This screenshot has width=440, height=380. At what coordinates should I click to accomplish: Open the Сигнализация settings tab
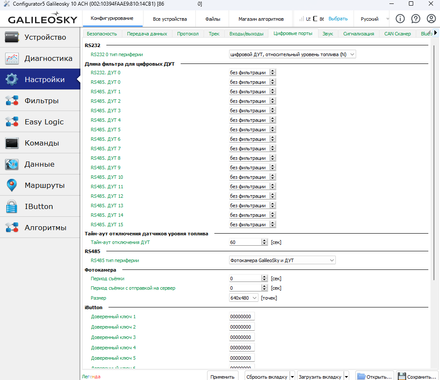[359, 34]
